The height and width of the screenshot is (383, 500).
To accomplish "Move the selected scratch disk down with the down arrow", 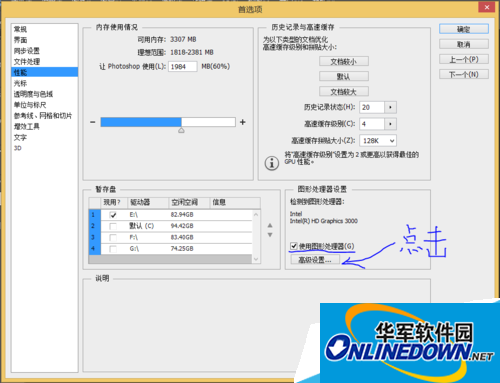I will coord(270,235).
